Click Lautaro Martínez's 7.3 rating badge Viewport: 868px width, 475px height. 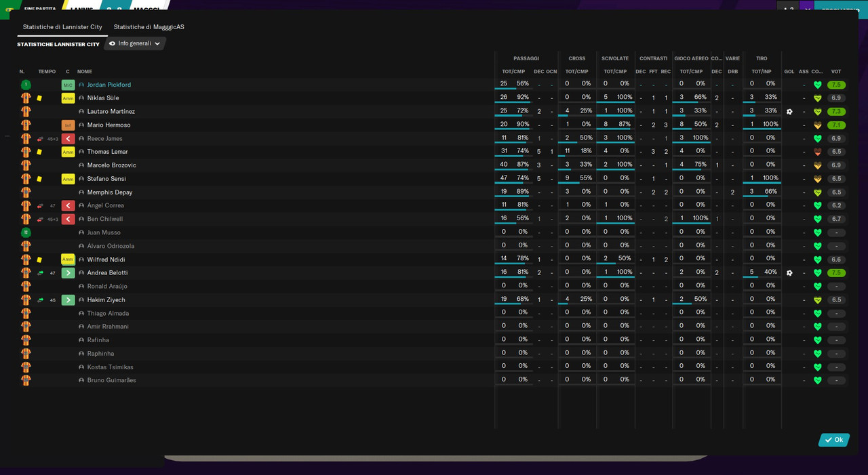pyautogui.click(x=836, y=112)
